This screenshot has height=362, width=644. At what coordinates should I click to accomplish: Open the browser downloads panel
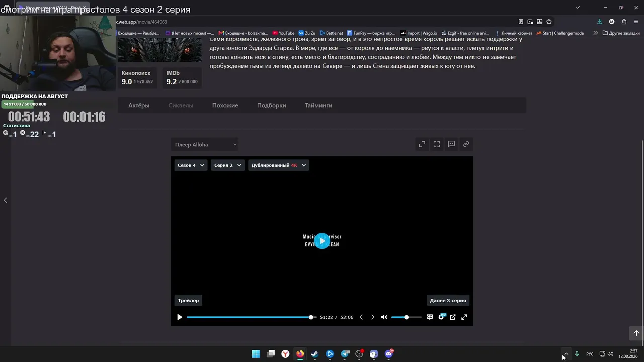[599, 22]
